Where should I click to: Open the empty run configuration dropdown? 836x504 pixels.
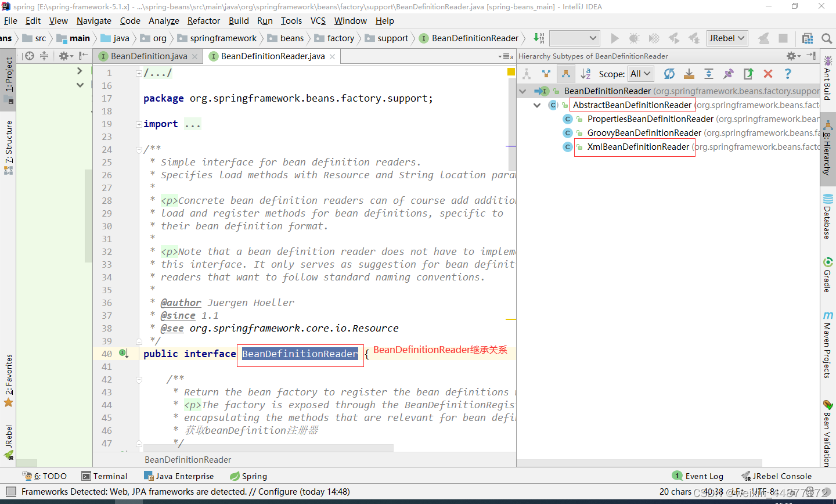(x=574, y=38)
